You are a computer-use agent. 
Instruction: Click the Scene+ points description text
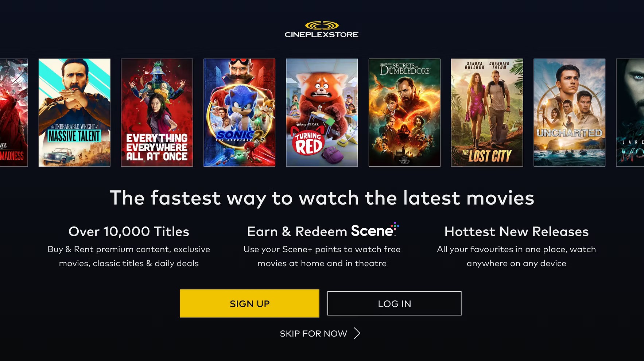click(x=322, y=256)
